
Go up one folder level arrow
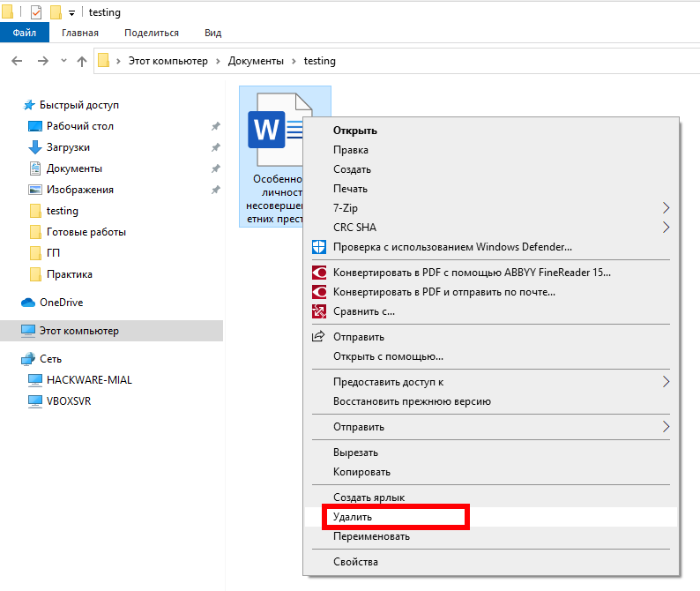coord(82,61)
